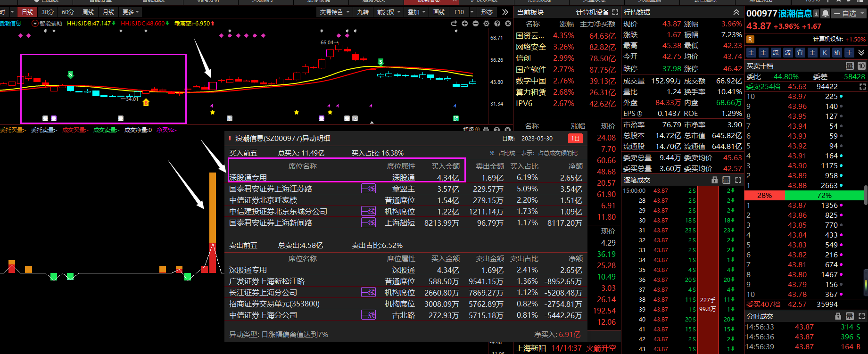Open the 国资云 sector row
Screen dimensions: 868x354
pyautogui.click(x=566, y=36)
